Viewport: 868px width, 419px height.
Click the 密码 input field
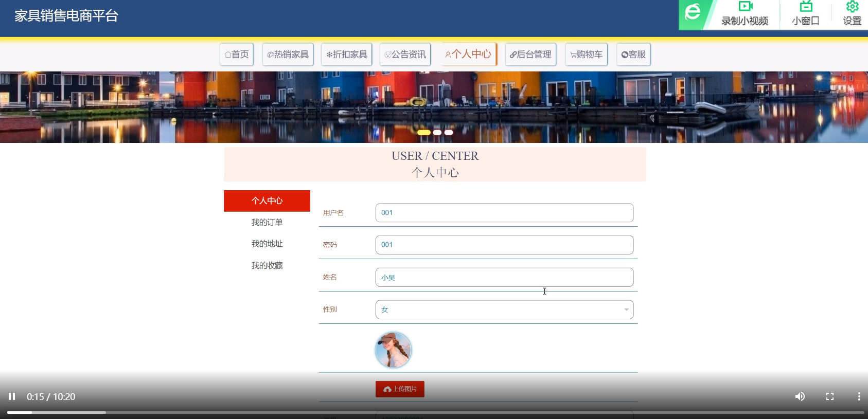504,245
